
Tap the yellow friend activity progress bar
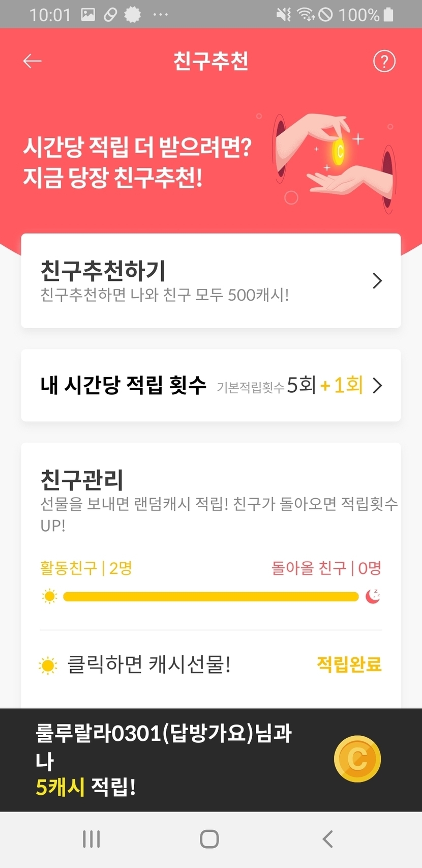coord(210,596)
